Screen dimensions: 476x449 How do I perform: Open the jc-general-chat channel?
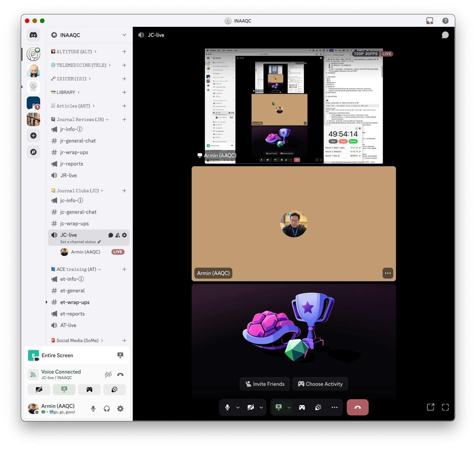click(78, 212)
